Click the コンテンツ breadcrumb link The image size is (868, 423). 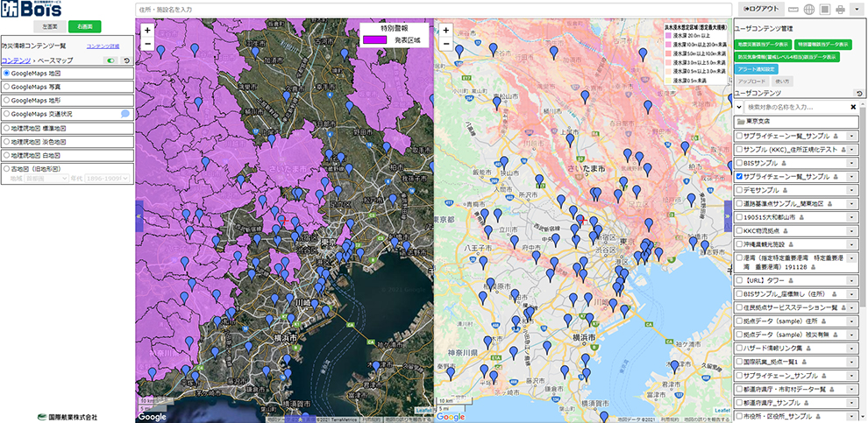pyautogui.click(x=15, y=60)
